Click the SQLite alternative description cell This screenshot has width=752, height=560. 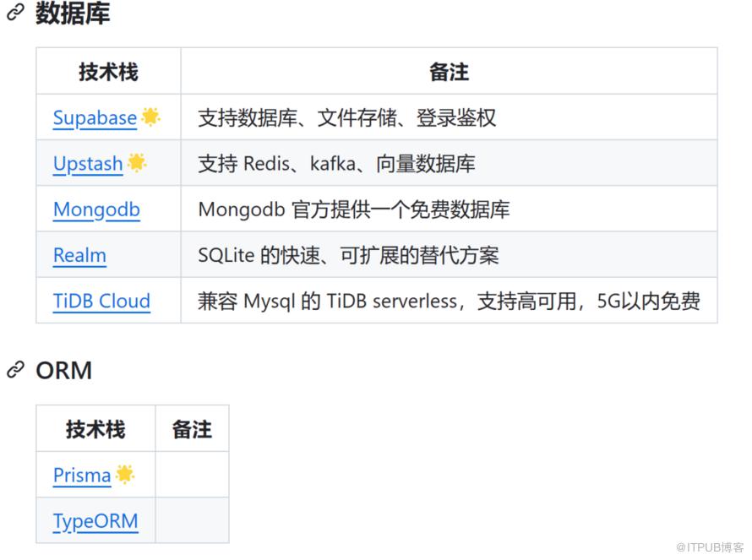(x=348, y=255)
